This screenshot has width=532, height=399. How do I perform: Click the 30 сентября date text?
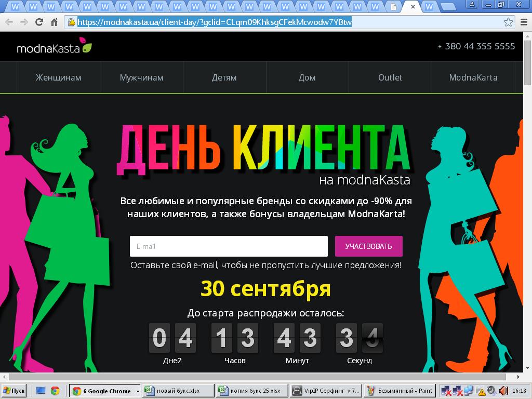click(265, 289)
